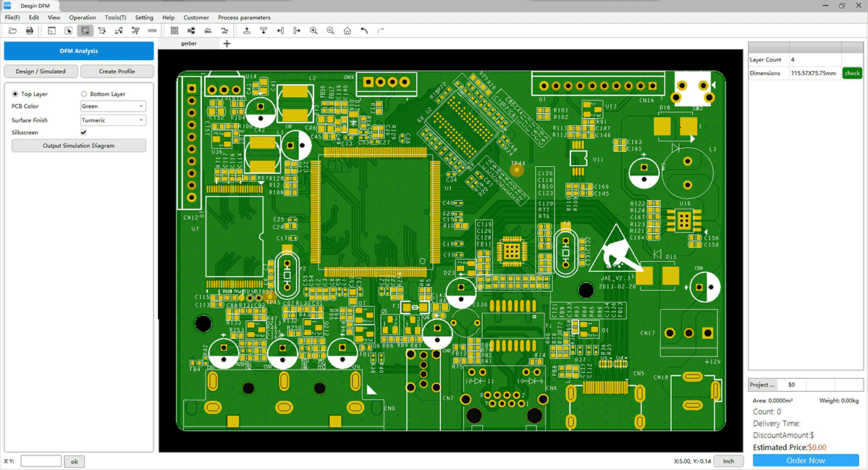Switch to the gerber tab
The height and width of the screenshot is (470, 868).
point(189,43)
